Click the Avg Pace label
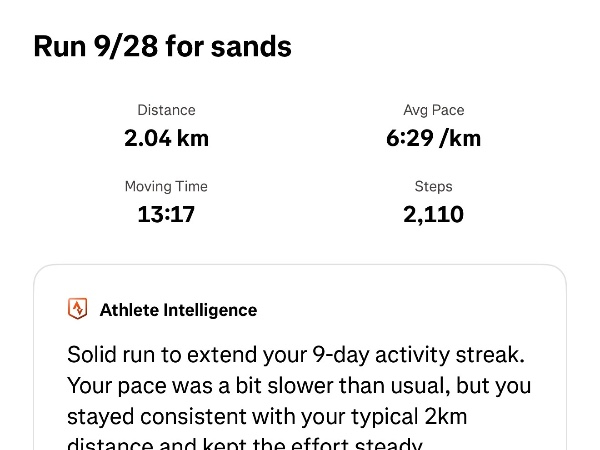This screenshot has width=600, height=450. tap(433, 110)
